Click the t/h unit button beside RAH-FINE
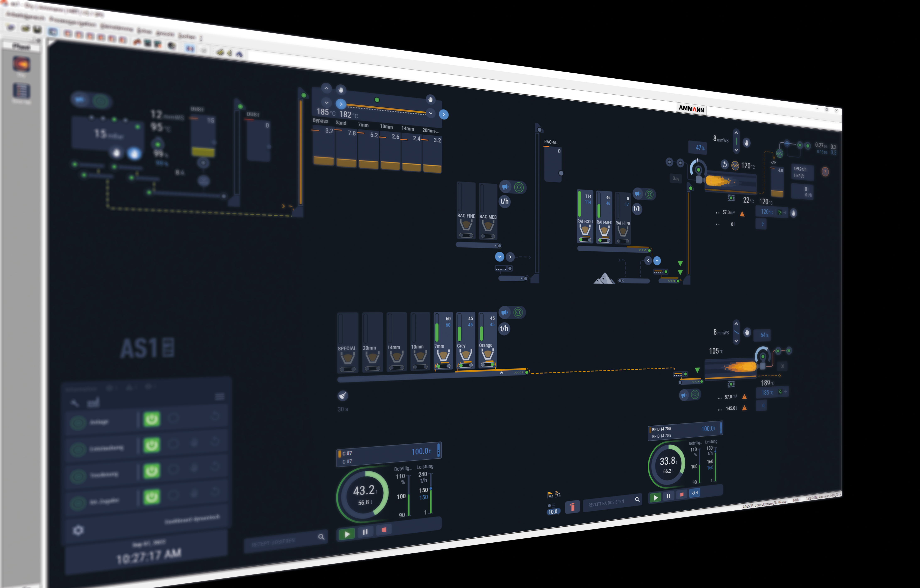This screenshot has height=588, width=920. (x=637, y=208)
